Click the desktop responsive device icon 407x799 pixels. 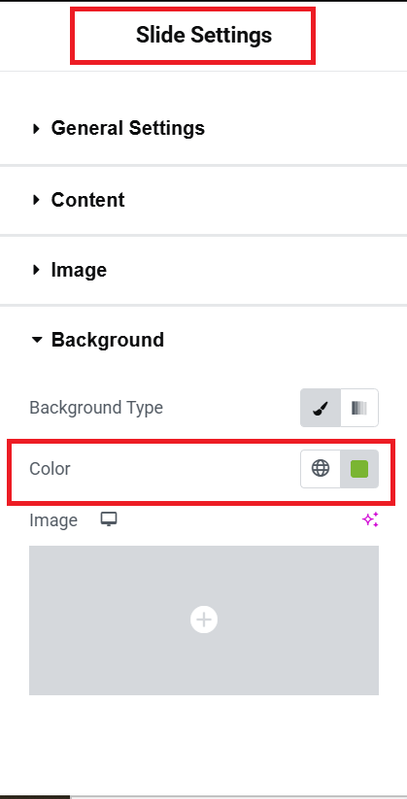[109, 520]
